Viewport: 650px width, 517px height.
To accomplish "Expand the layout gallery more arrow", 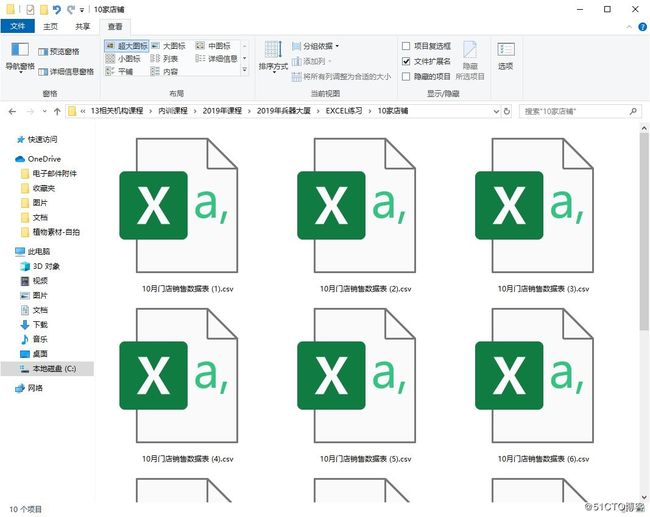I will (x=245, y=70).
